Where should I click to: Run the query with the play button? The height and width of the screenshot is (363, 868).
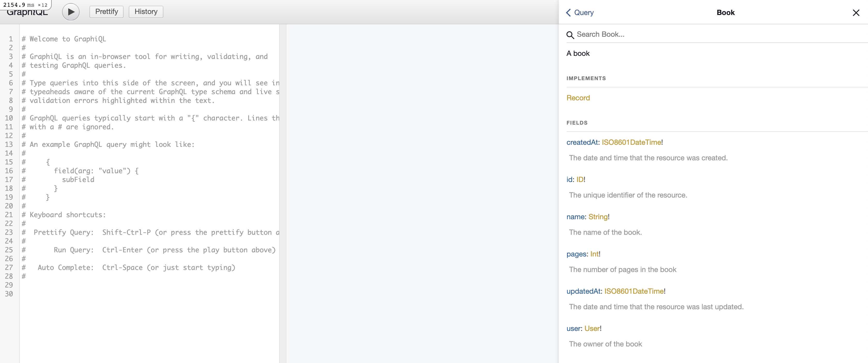71,12
